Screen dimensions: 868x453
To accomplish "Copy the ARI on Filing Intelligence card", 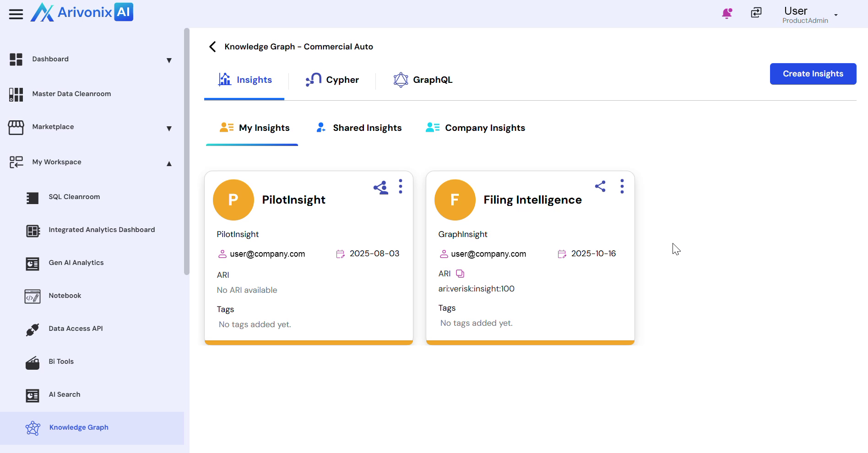I will [460, 274].
